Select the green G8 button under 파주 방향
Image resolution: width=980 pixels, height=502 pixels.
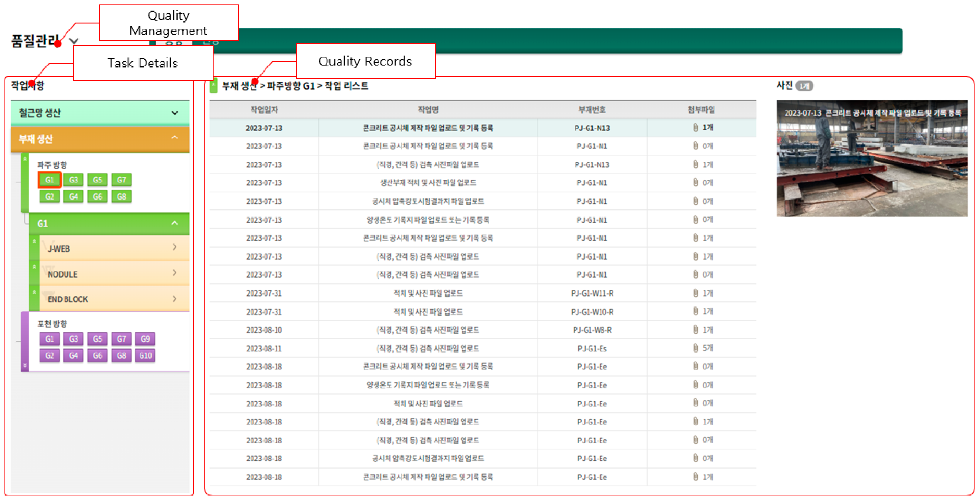click(x=121, y=196)
